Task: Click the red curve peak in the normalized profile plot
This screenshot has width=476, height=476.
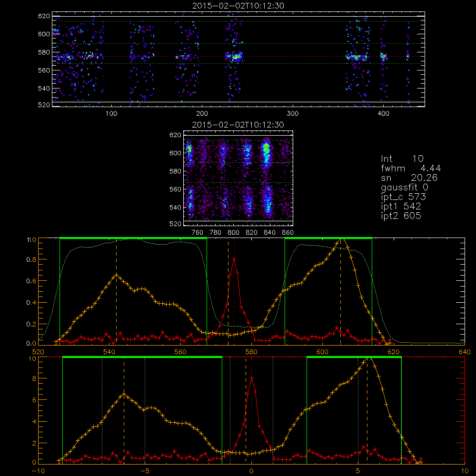Action: click(234, 258)
